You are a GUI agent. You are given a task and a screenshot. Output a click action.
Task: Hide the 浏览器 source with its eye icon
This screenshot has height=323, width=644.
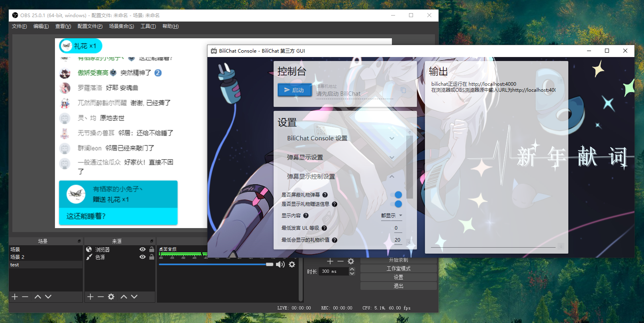tap(143, 249)
